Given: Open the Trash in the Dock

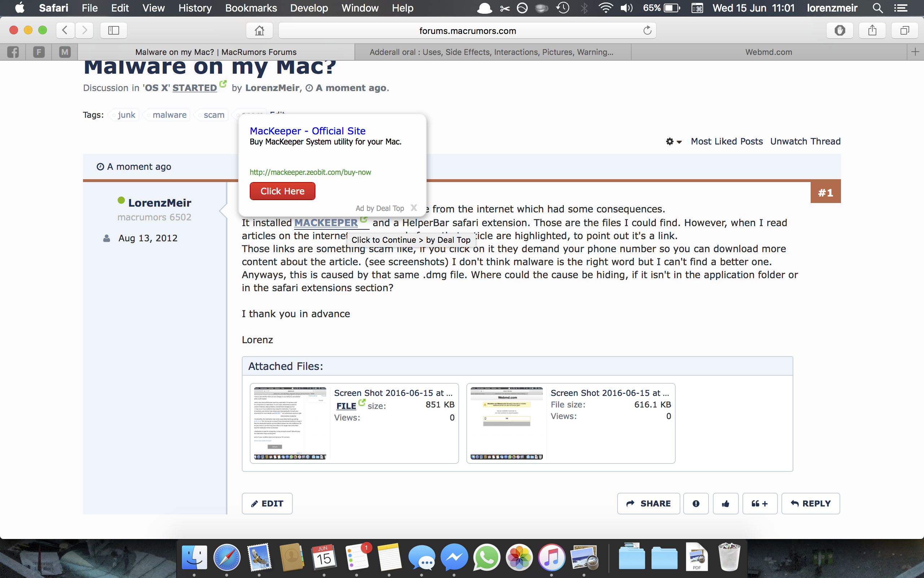Looking at the screenshot, I should [x=729, y=557].
